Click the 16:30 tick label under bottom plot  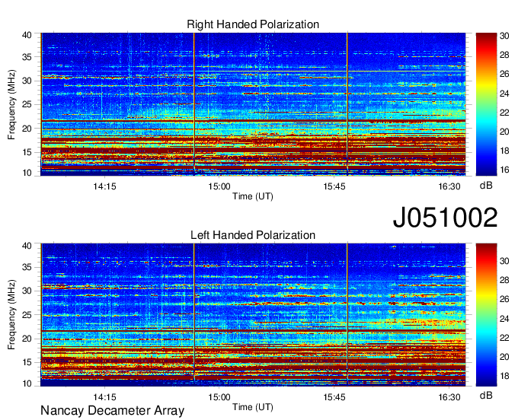pos(449,397)
